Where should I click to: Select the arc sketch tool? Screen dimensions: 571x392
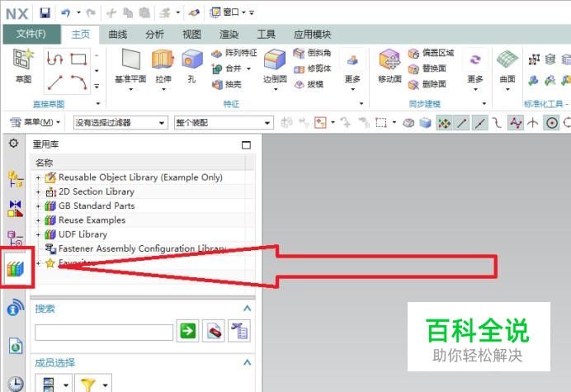[78, 83]
